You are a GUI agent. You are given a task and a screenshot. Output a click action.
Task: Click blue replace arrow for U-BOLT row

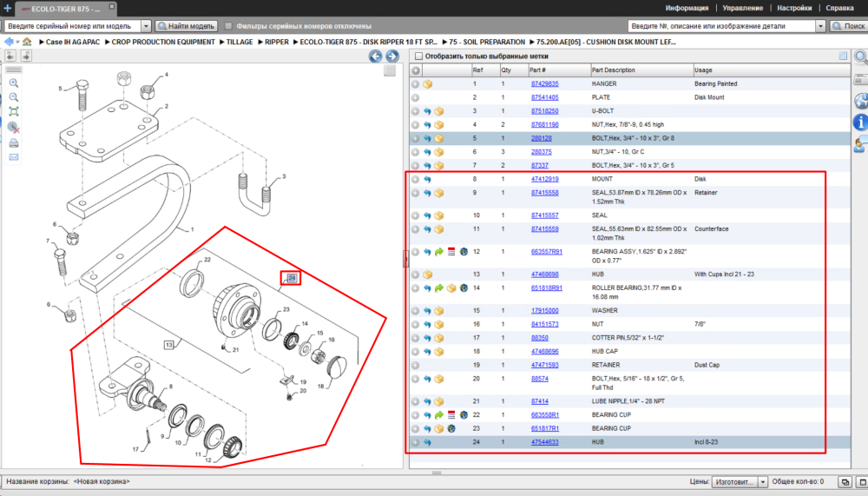427,111
